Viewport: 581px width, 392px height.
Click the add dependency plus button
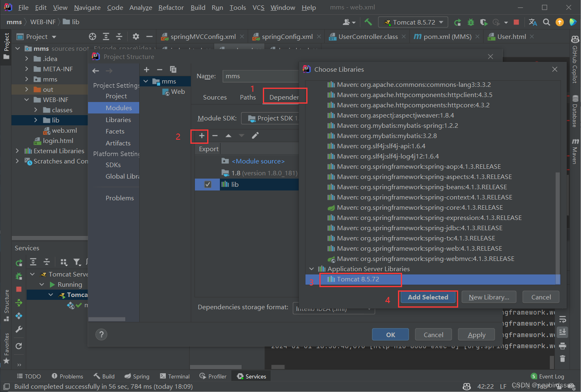(201, 136)
